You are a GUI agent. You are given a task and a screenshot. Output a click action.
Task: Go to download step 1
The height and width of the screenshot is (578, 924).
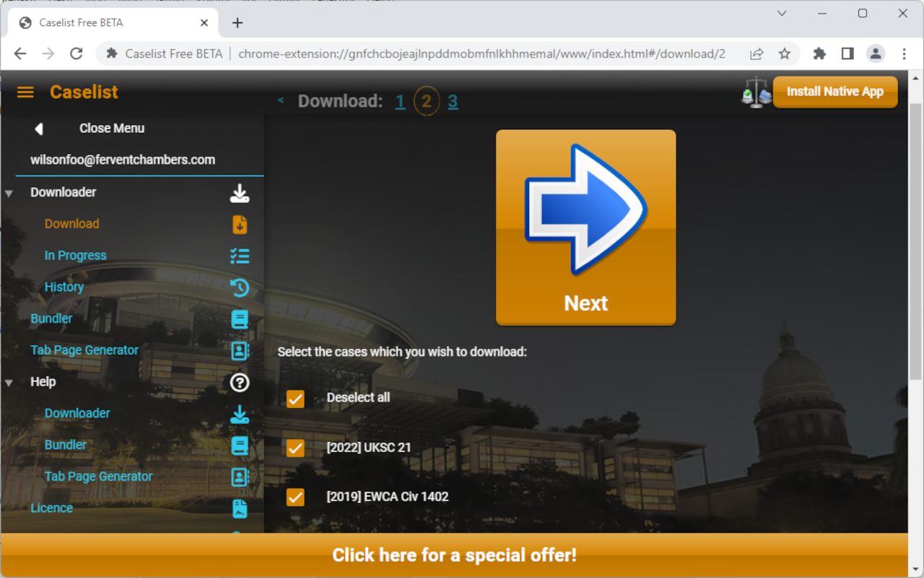tap(400, 101)
